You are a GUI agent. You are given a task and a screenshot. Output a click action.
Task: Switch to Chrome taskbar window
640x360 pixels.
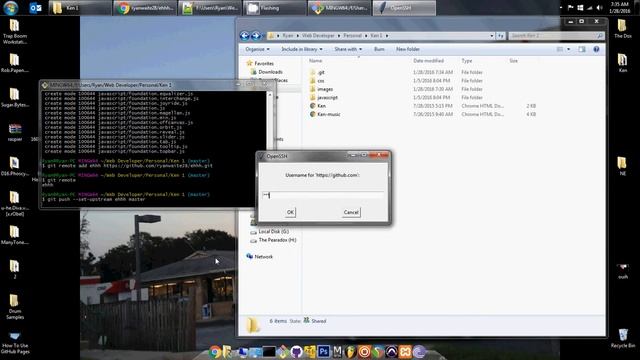pos(144,8)
